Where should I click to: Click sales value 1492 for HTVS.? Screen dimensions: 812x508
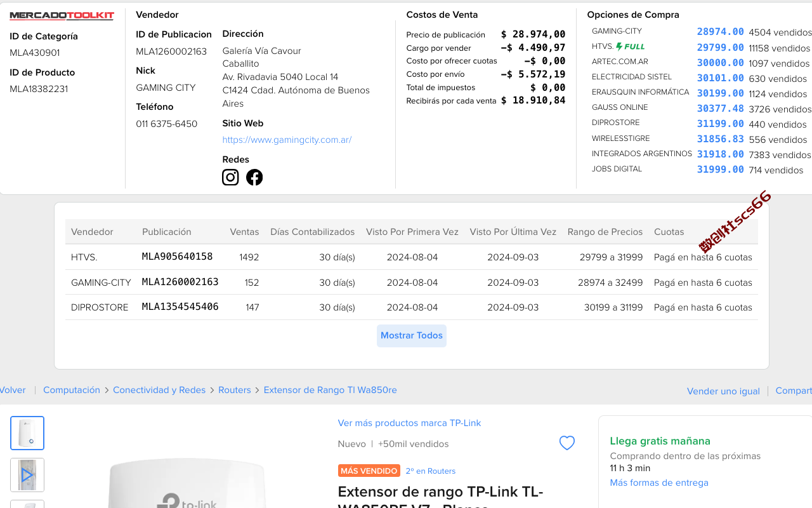click(x=249, y=257)
